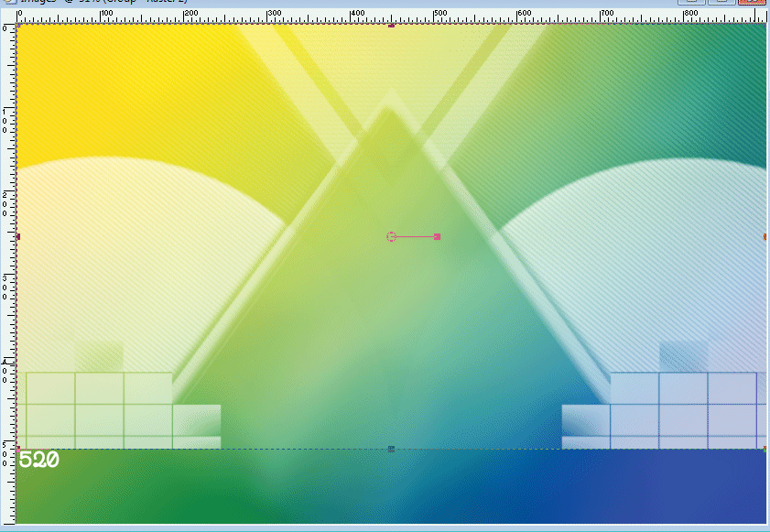Click the bottom-left corner selection handle
This screenshot has width=770, height=532.
pyautogui.click(x=19, y=449)
